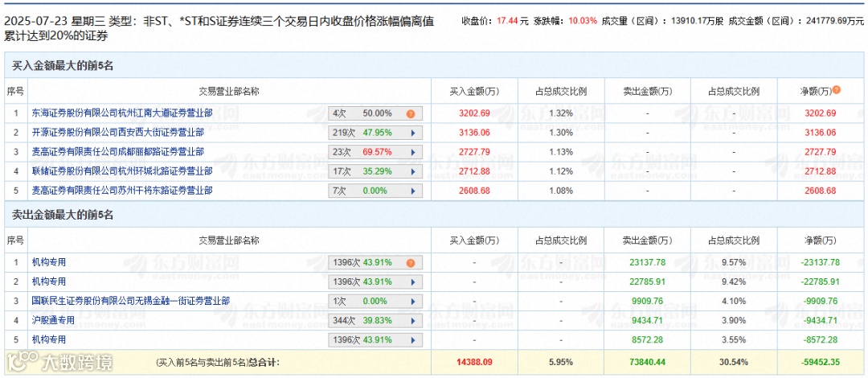Click the closing price 17.44
Image resolution: width=868 pixels, height=378 pixels.
(x=508, y=21)
